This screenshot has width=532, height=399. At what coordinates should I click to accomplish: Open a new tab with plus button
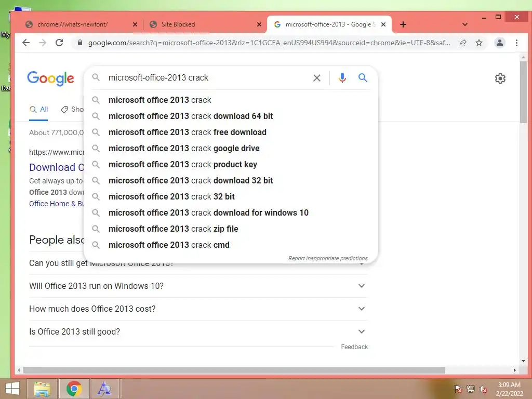coord(403,24)
